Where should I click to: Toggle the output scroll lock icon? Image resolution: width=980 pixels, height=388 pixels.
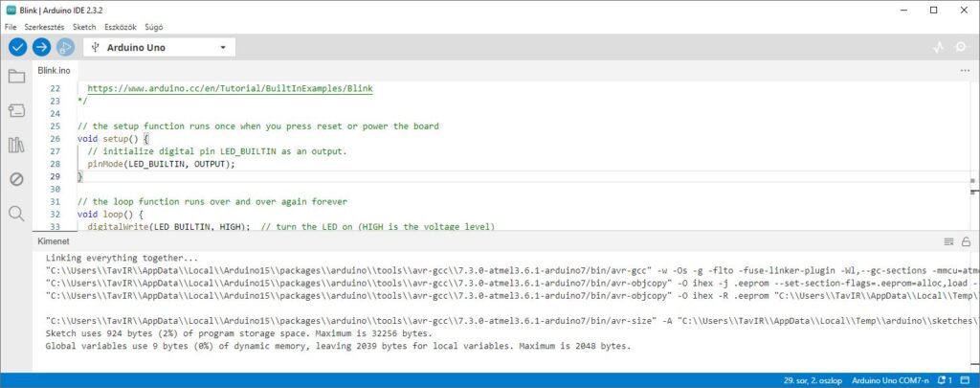(966, 241)
